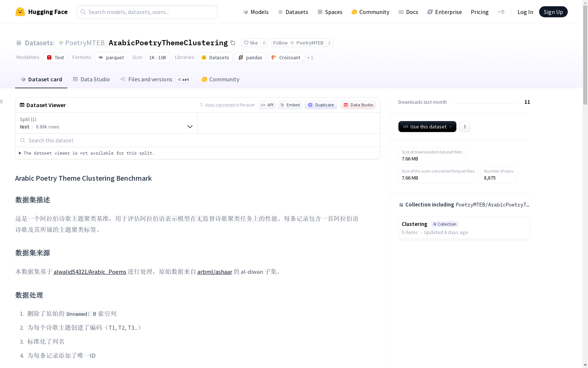Open the three-dot more options menu
The height and width of the screenshot is (368, 588).
[x=465, y=127]
